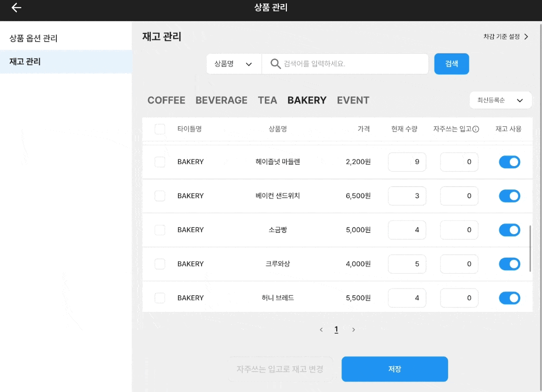Toggle stock usage for 헤이즐넛 마들렌
The width and height of the screenshot is (542, 392).
coord(509,162)
